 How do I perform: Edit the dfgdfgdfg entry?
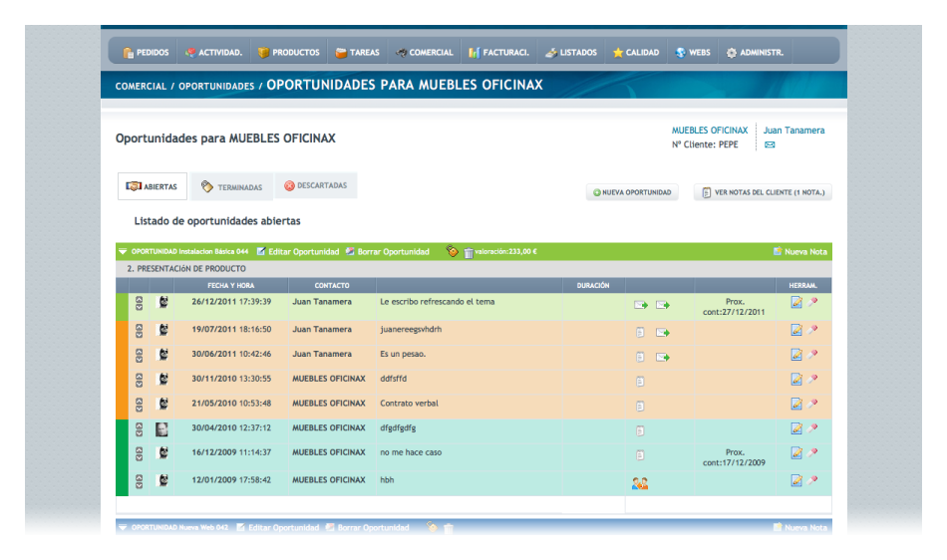pyautogui.click(x=796, y=428)
